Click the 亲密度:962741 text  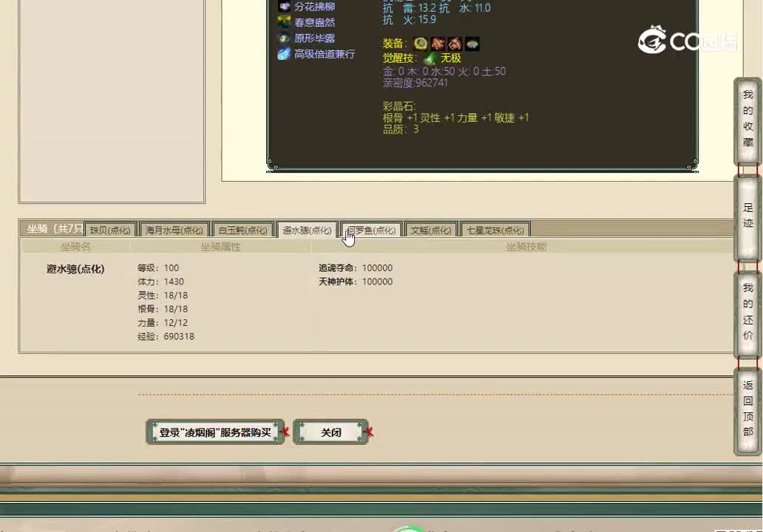coord(415,83)
